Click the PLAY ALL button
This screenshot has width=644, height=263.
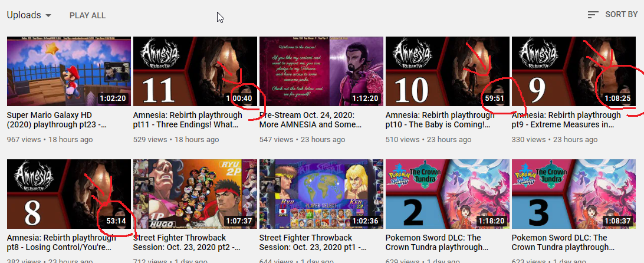click(87, 15)
